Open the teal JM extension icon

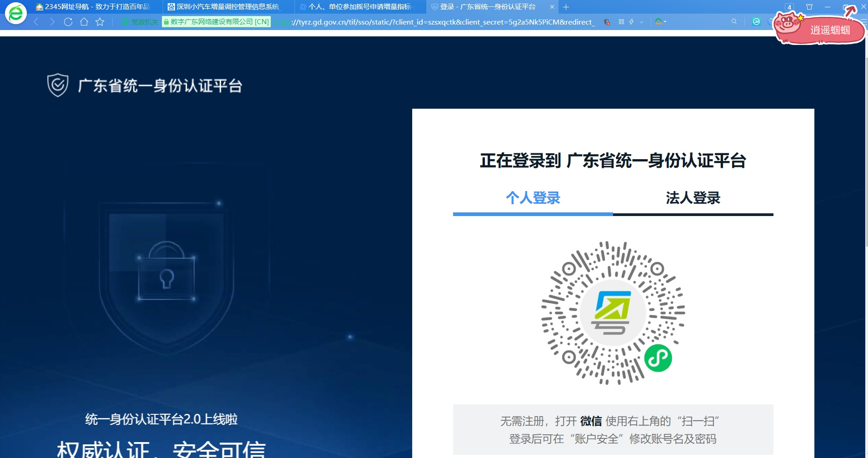[756, 22]
